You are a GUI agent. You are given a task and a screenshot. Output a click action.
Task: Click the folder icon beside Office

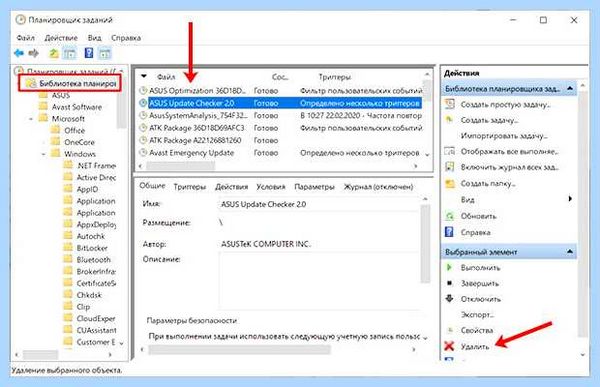pyautogui.click(x=56, y=130)
